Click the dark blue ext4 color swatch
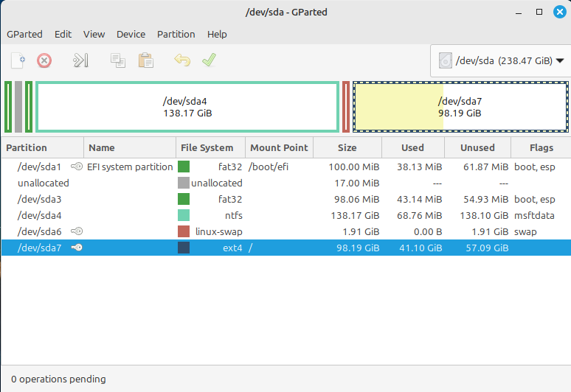 click(x=184, y=248)
